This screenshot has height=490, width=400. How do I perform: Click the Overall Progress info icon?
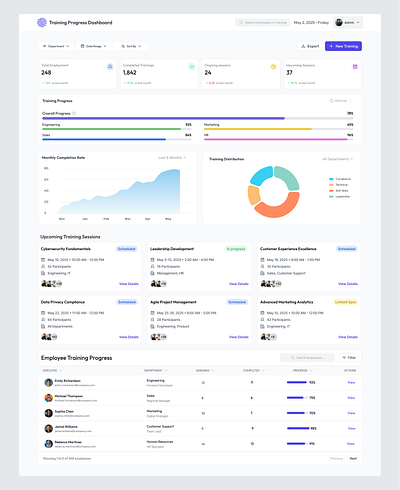(x=74, y=113)
